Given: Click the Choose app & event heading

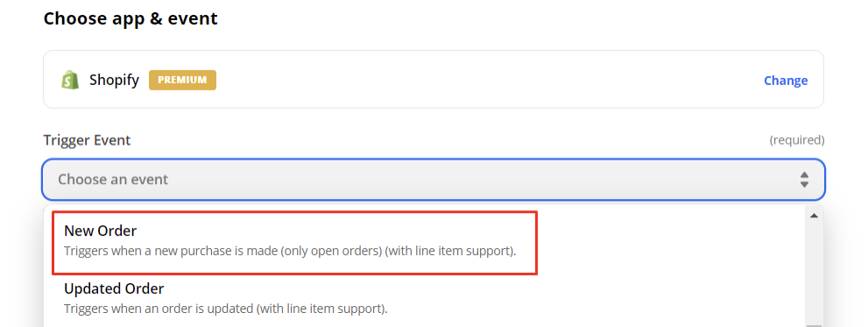Looking at the screenshot, I should click(131, 18).
